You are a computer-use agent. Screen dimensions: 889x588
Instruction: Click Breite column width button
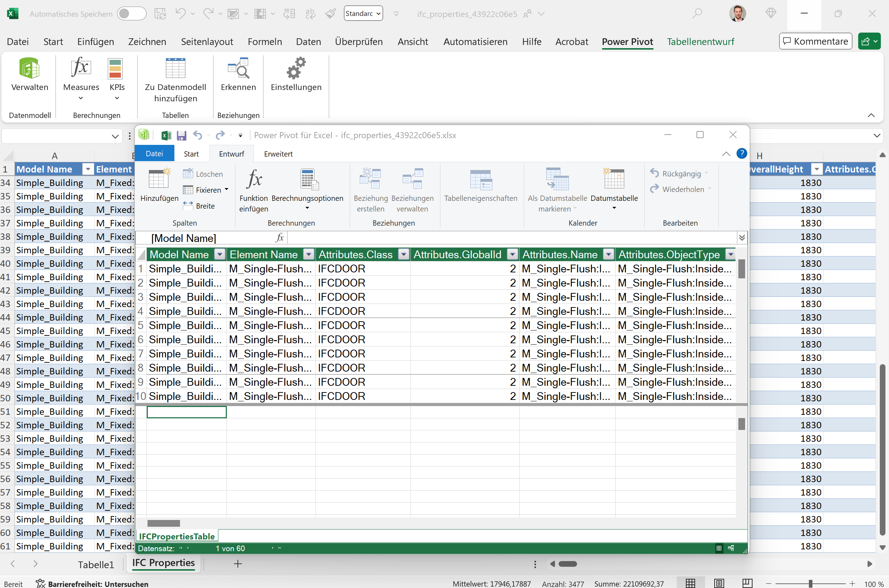pyautogui.click(x=199, y=206)
